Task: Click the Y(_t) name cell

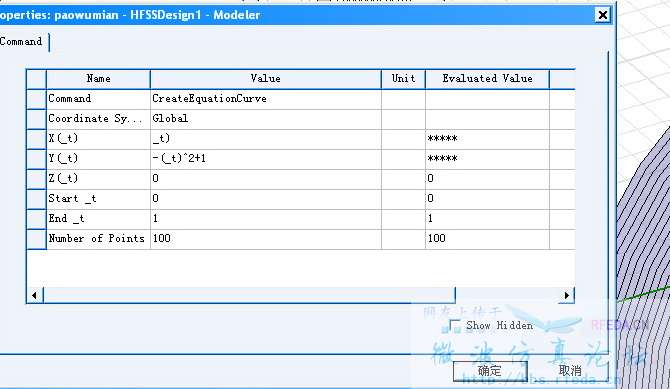Action: [98, 159]
